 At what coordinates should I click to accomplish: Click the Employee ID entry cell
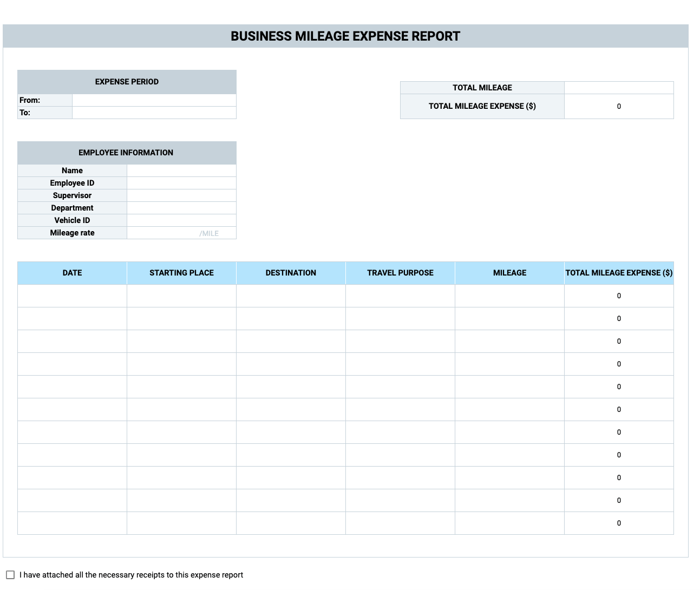tap(181, 182)
